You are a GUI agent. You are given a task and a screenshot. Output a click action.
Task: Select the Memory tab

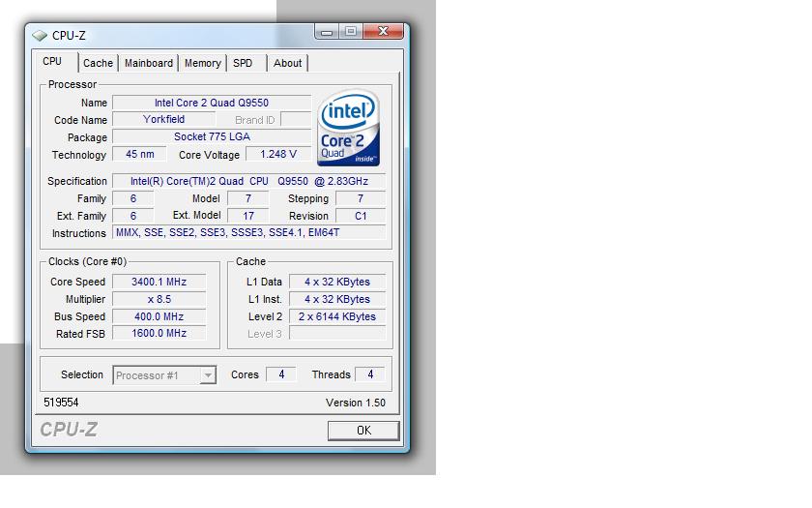[x=202, y=63]
